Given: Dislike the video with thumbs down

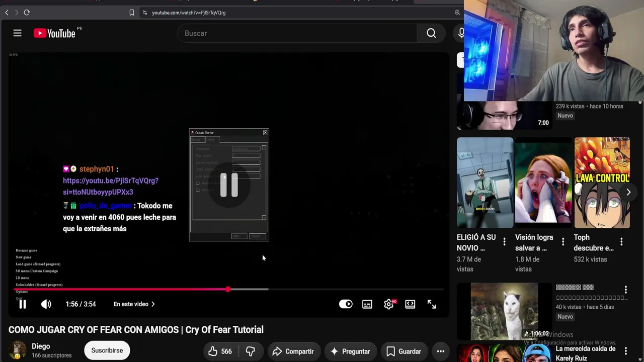Looking at the screenshot, I should 250,351.
